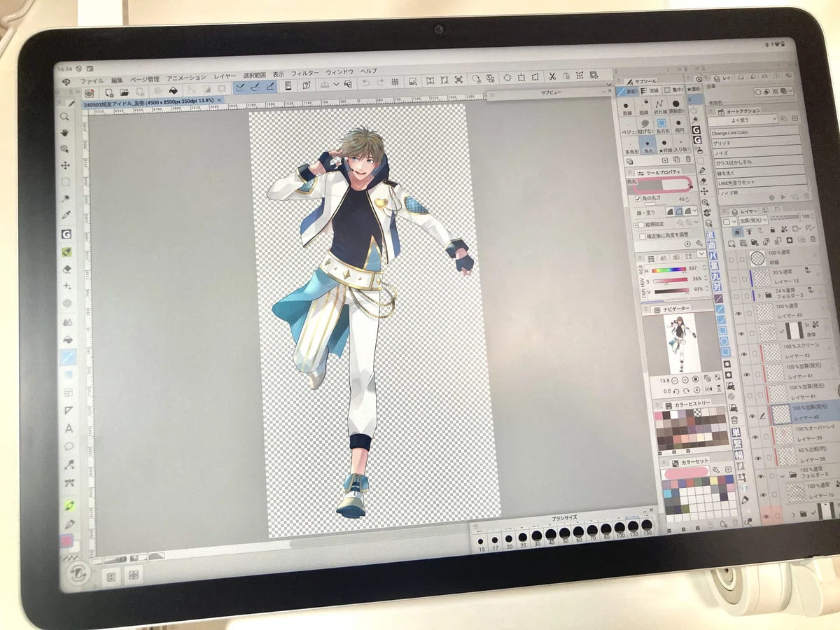Image resolution: width=840 pixels, height=630 pixels.
Task: Open the よく使う auto action set dropdown
Action: (x=743, y=120)
